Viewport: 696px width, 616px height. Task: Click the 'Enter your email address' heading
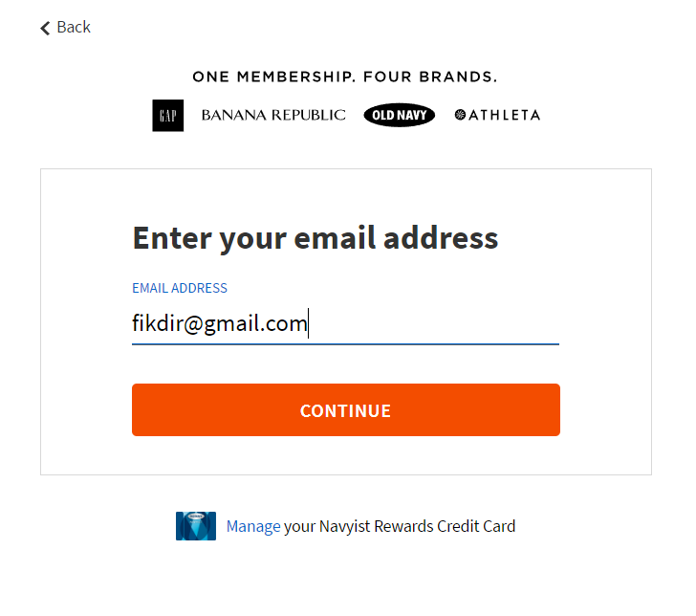(315, 237)
